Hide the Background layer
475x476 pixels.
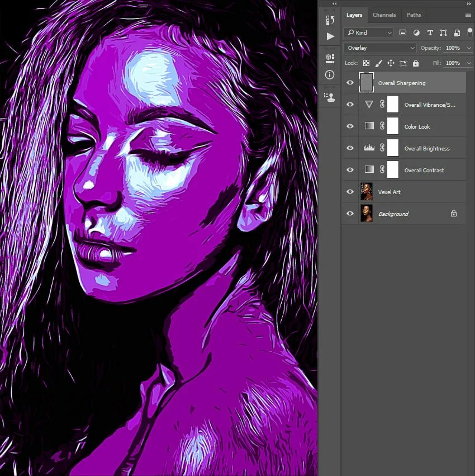(x=350, y=214)
